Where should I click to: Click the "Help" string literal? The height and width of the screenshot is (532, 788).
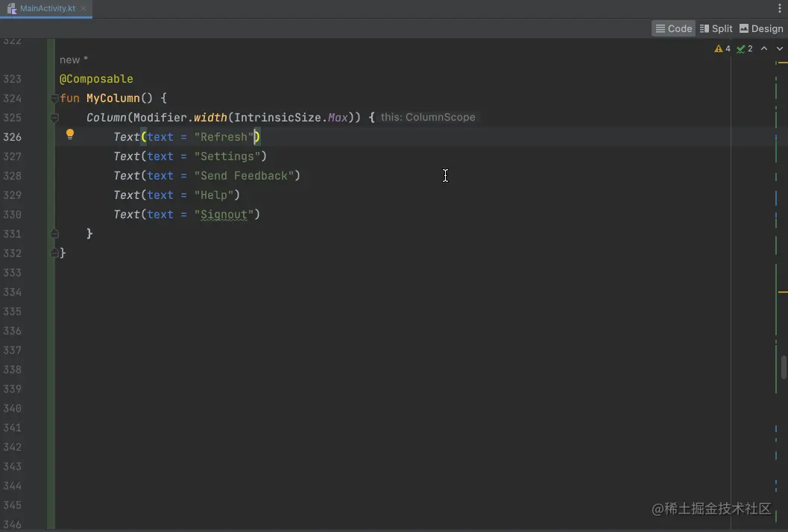(x=213, y=195)
